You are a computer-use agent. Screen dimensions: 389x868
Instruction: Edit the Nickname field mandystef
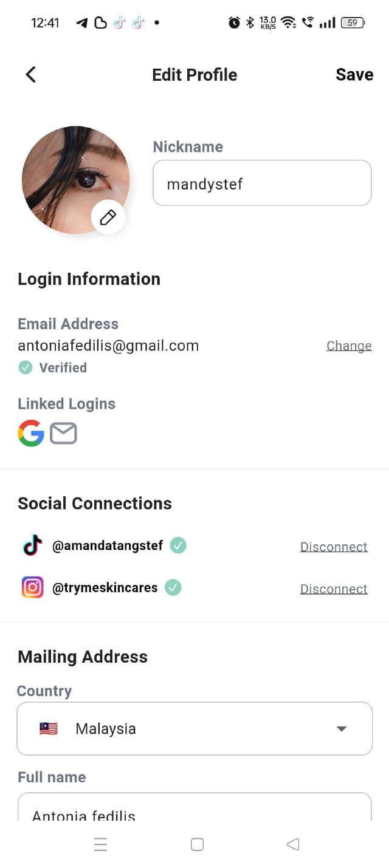coord(261,183)
